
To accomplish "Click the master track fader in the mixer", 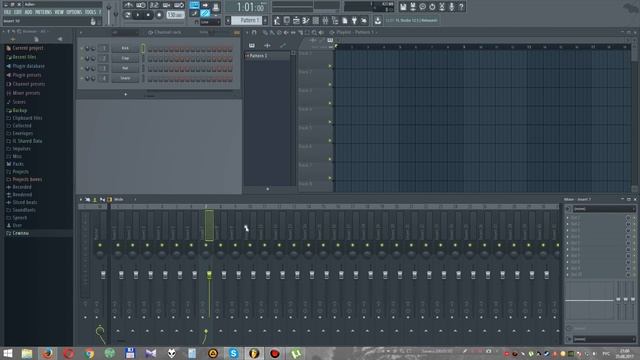I will (103, 275).
